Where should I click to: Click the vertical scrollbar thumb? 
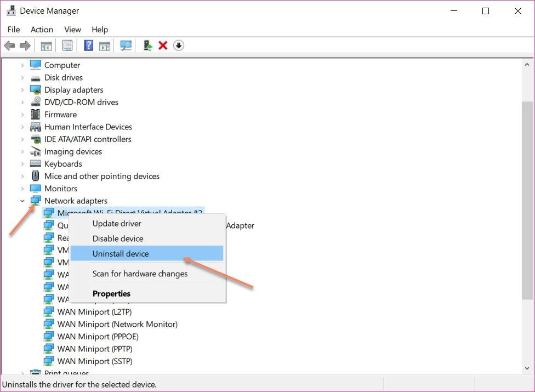tap(527, 200)
